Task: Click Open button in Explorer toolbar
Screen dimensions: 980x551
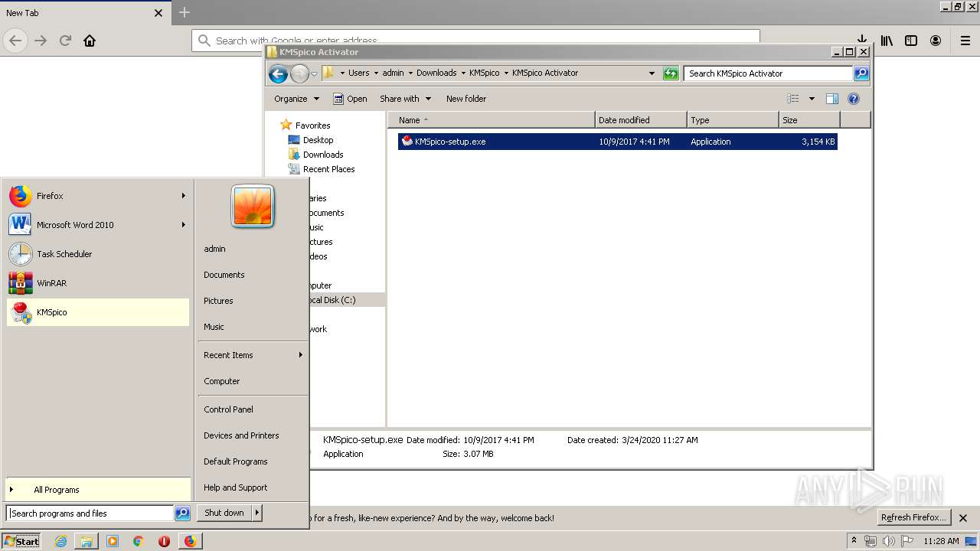Action: click(x=350, y=99)
